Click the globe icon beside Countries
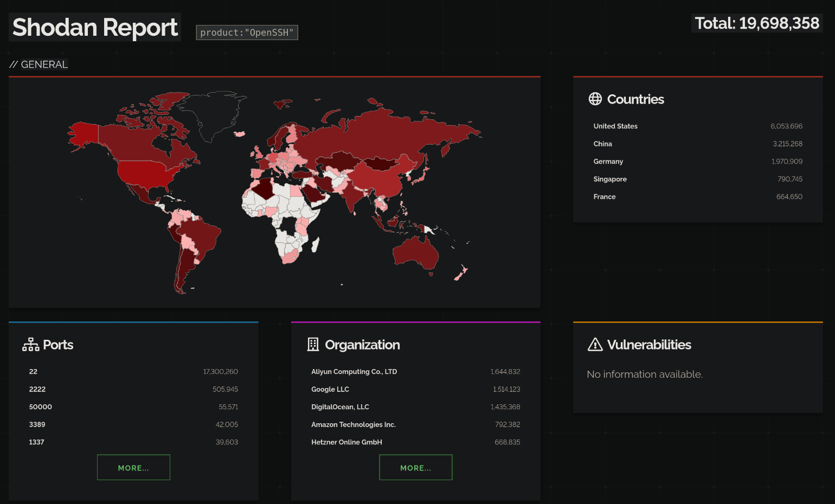835x504 pixels. 595,99
